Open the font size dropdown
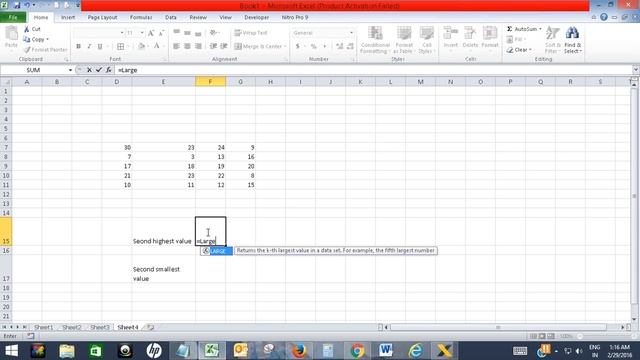 tap(142, 33)
